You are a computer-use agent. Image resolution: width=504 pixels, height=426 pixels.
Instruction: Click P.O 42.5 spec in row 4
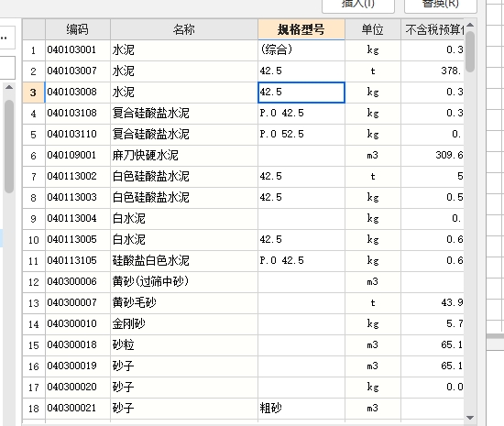tap(301, 114)
